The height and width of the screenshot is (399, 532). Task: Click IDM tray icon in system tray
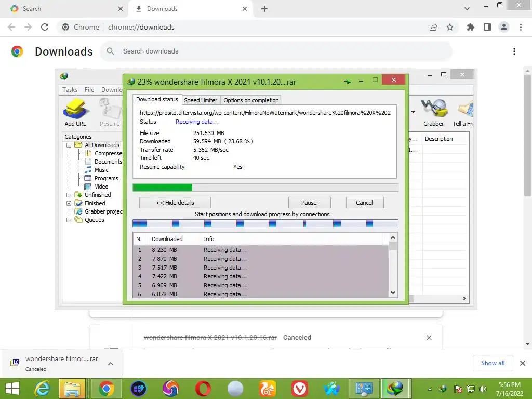tap(443, 389)
